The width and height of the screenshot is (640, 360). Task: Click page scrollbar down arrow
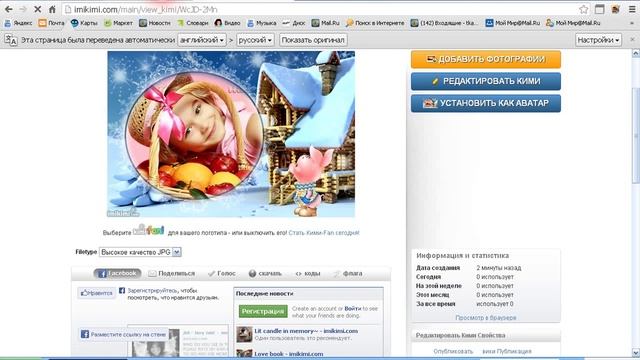pyautogui.click(x=636, y=352)
